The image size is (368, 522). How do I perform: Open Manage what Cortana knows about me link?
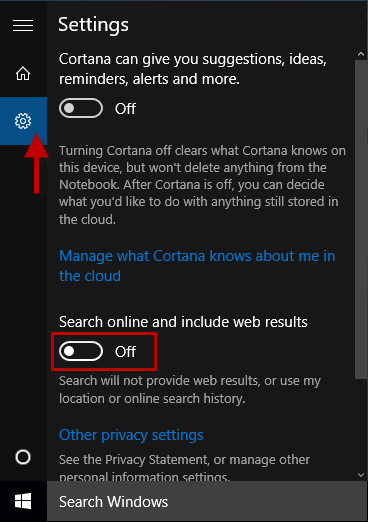point(197,266)
